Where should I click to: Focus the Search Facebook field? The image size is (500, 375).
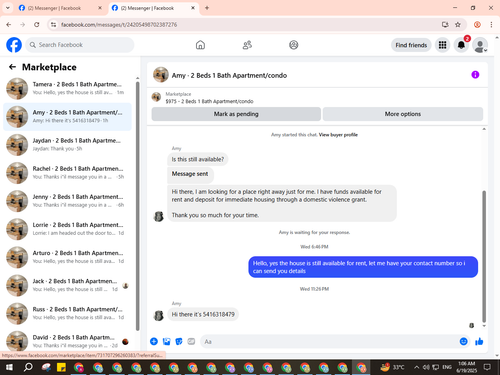[x=80, y=45]
